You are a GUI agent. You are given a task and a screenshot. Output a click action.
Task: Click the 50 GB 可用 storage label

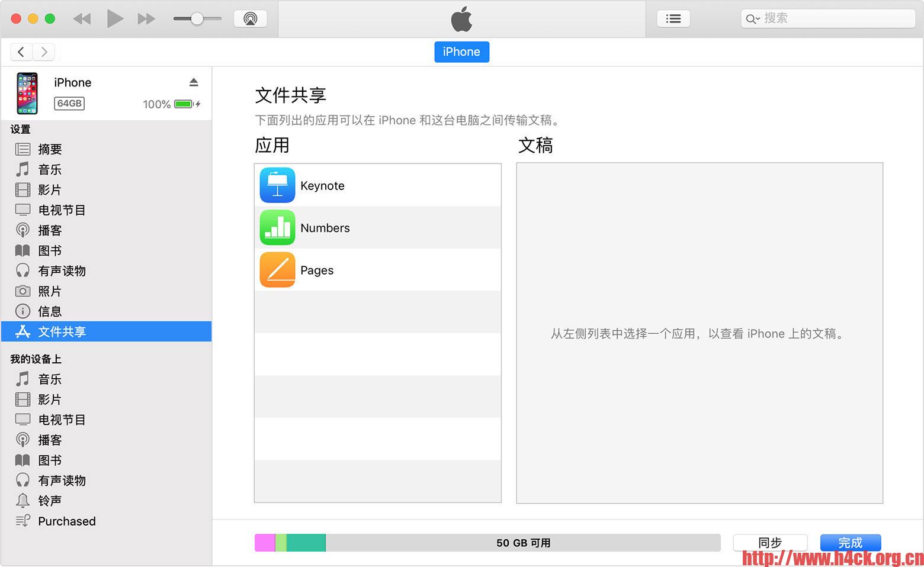(x=524, y=543)
